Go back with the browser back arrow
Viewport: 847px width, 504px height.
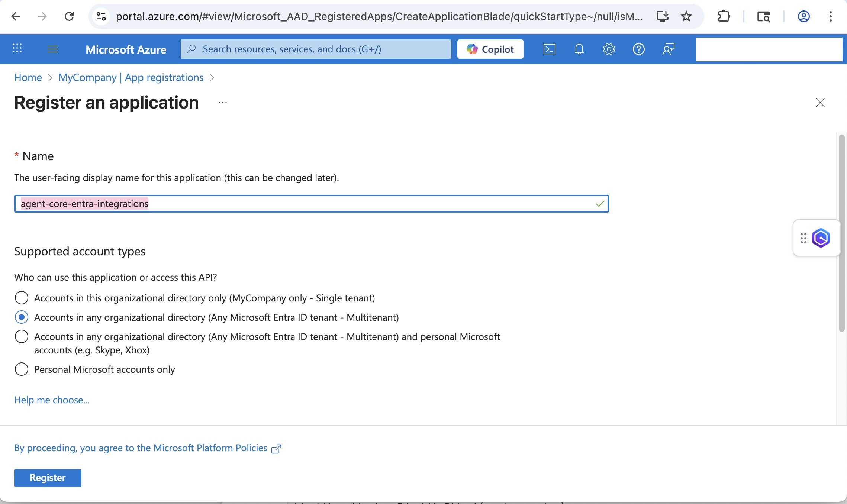[16, 16]
